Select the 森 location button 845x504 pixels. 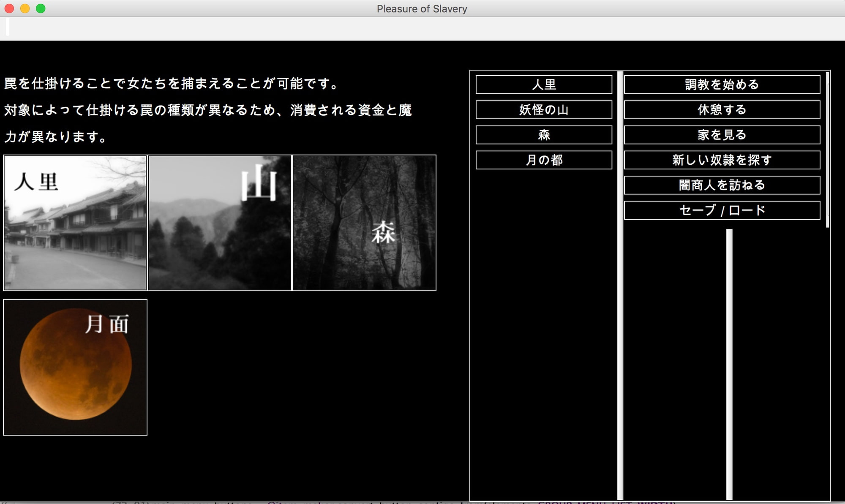pyautogui.click(x=543, y=135)
